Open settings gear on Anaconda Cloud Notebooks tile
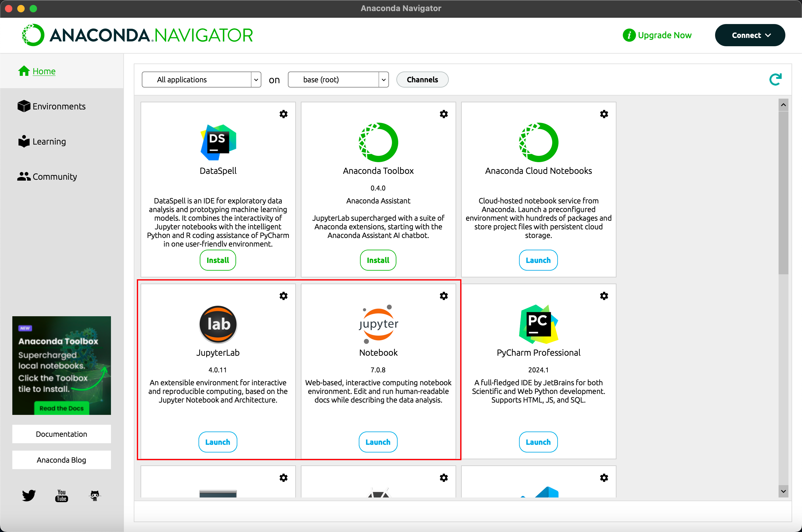Viewport: 802px width, 532px height. [x=604, y=114]
